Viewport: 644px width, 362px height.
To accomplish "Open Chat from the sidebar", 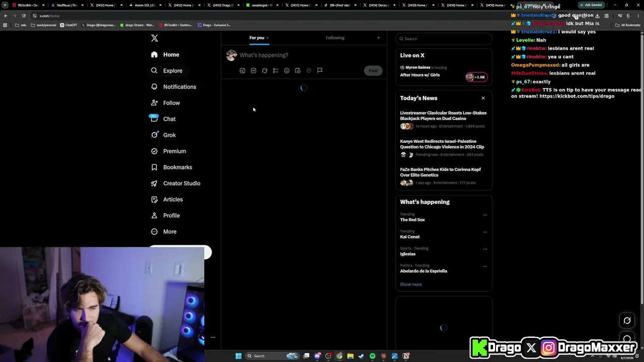I will coord(163,119).
